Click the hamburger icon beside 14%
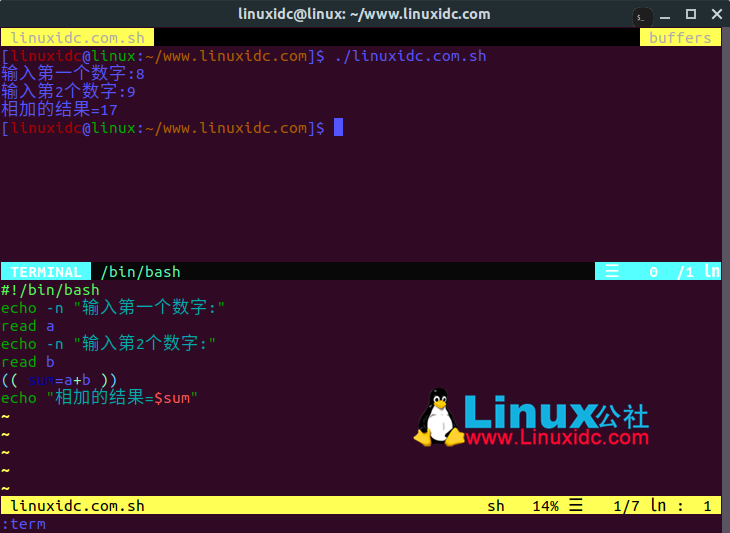The height and width of the screenshot is (533, 730). point(576,505)
